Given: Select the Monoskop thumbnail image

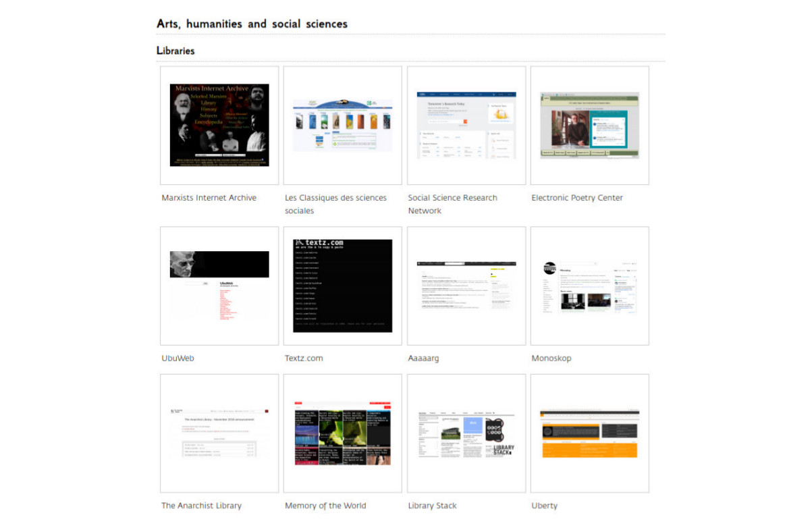Looking at the screenshot, I should (x=589, y=286).
